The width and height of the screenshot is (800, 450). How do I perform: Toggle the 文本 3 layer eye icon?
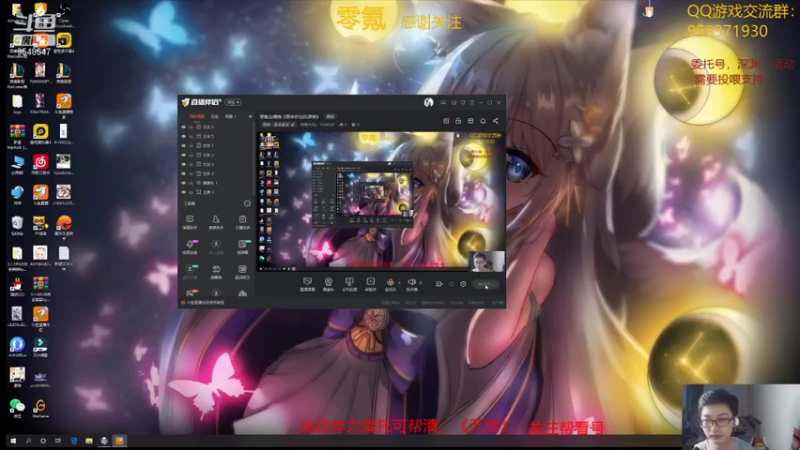184,155
